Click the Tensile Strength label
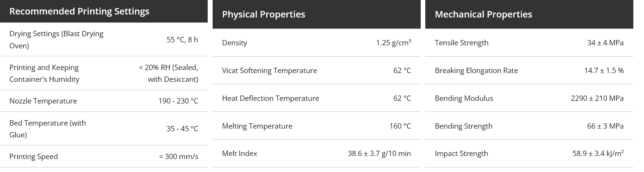Viewport: 644px width, 172px height. point(461,43)
